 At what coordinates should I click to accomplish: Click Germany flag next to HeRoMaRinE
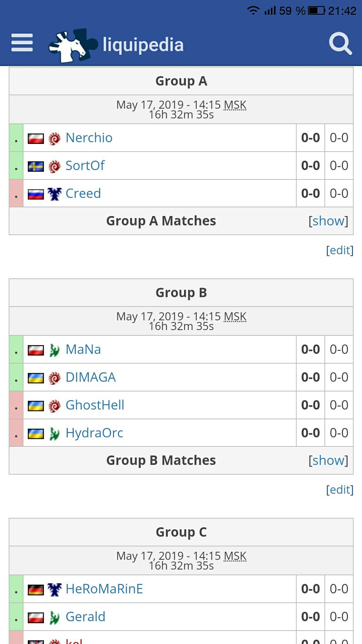coord(36,589)
